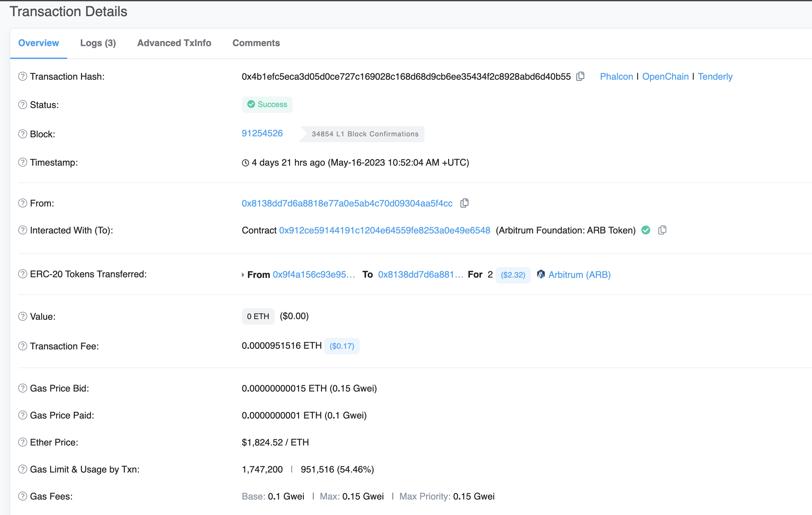Click help icon beside Gas Price Bid
Screen dimensions: 812x515
(23, 388)
